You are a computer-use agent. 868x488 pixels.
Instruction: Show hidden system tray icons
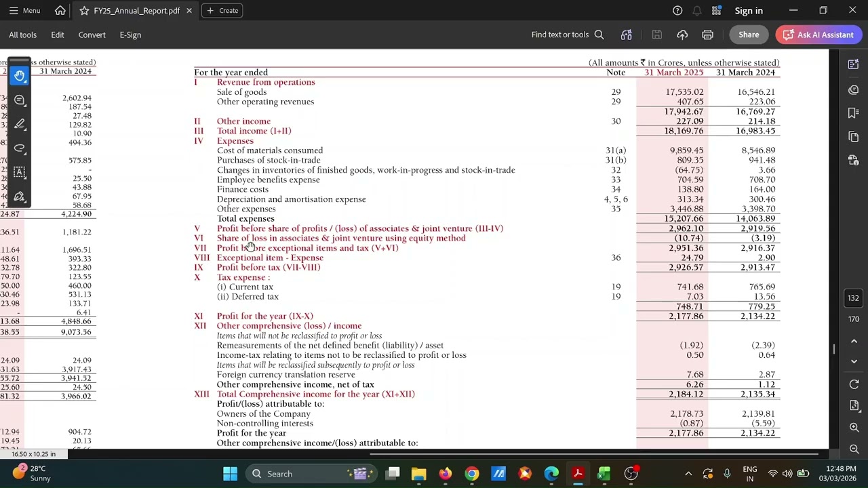(688, 474)
